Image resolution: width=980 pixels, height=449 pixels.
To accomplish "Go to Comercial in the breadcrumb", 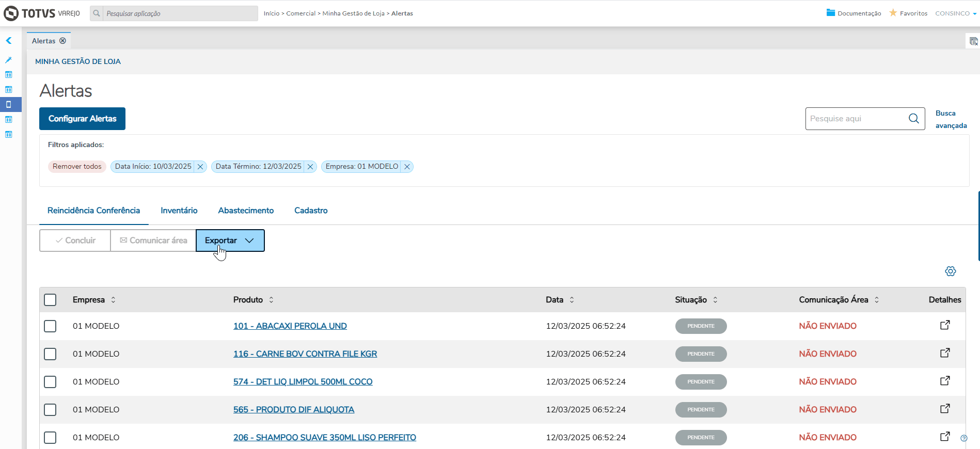I will (301, 13).
